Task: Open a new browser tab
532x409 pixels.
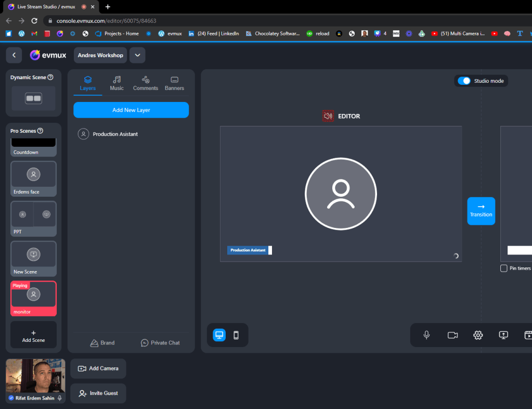Action: [108, 7]
